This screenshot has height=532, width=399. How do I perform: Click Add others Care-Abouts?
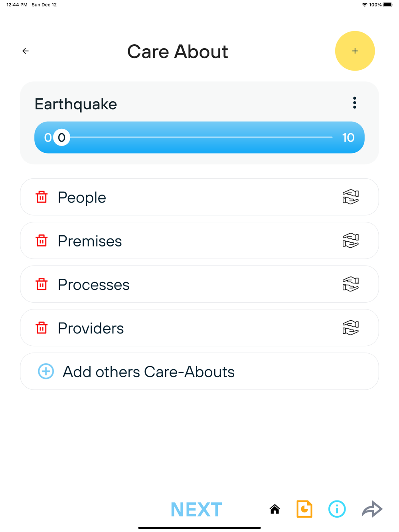click(148, 372)
